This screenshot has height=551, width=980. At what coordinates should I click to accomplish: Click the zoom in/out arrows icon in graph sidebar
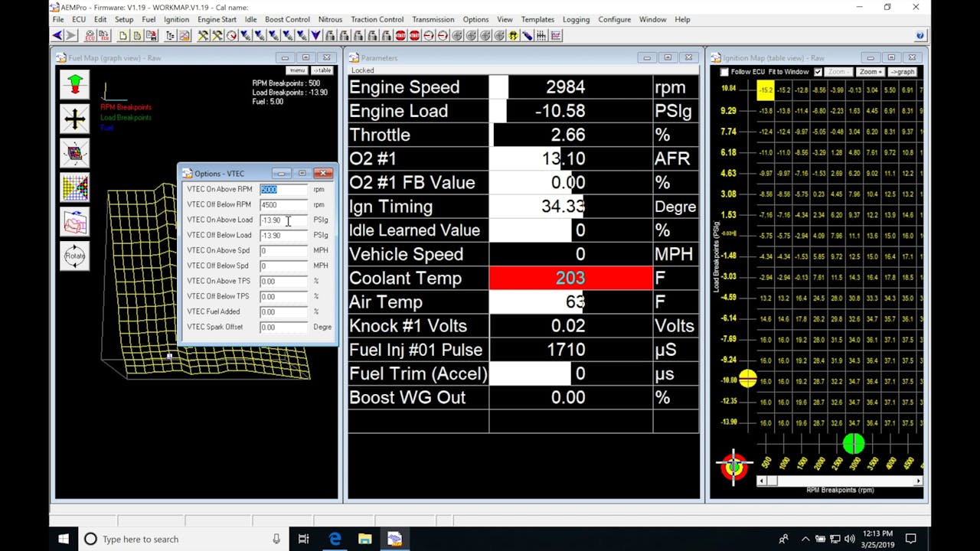pos(74,84)
